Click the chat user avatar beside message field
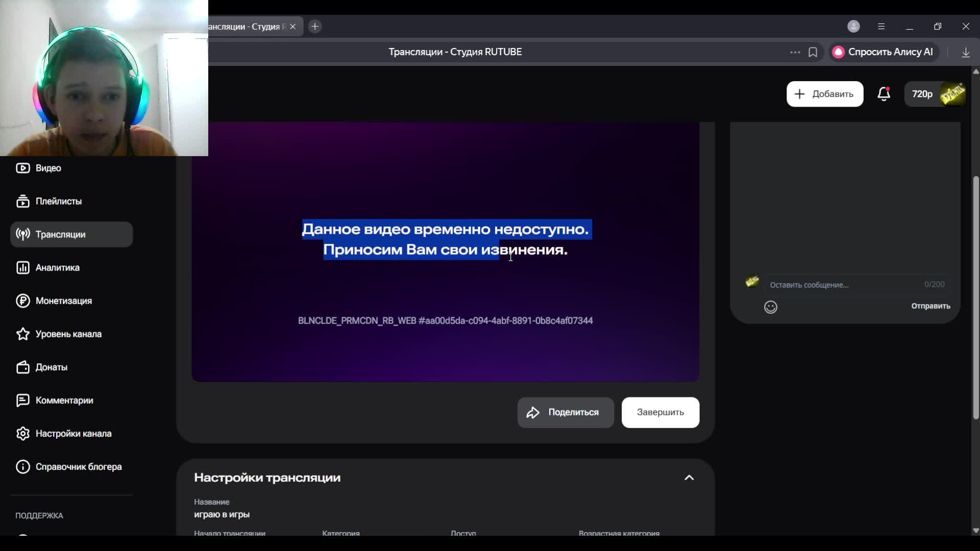Image resolution: width=980 pixels, height=551 pixels. click(752, 282)
